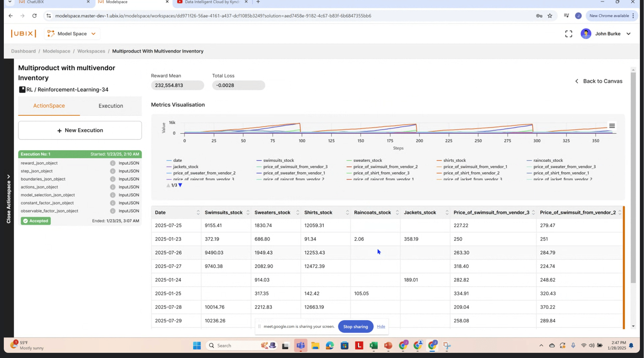Click Back to Canvas
The width and height of the screenshot is (644, 358).
(599, 81)
